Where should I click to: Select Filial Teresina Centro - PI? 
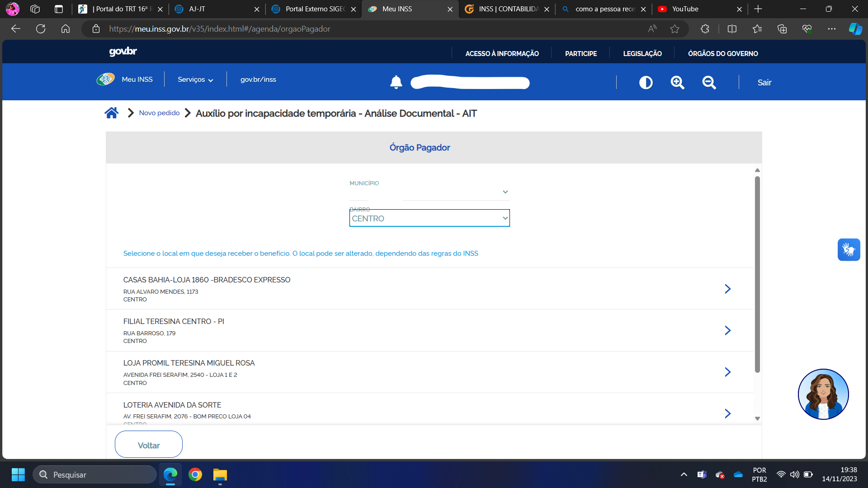pyautogui.click(x=429, y=330)
